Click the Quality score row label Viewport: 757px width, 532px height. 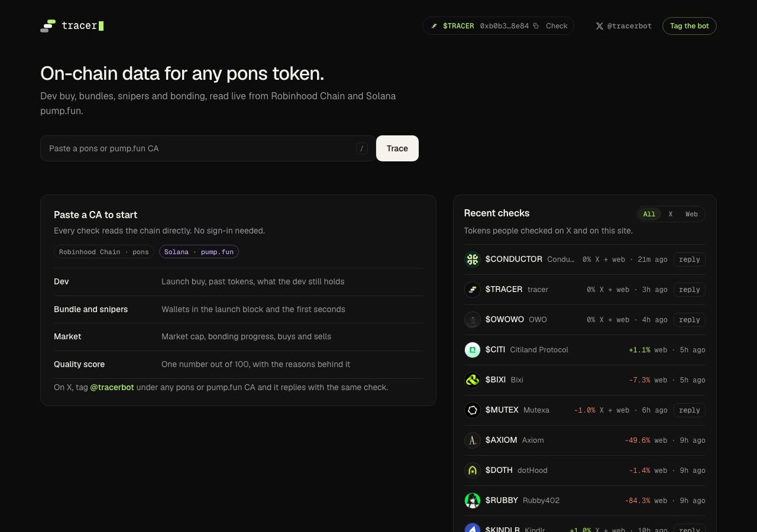click(79, 364)
